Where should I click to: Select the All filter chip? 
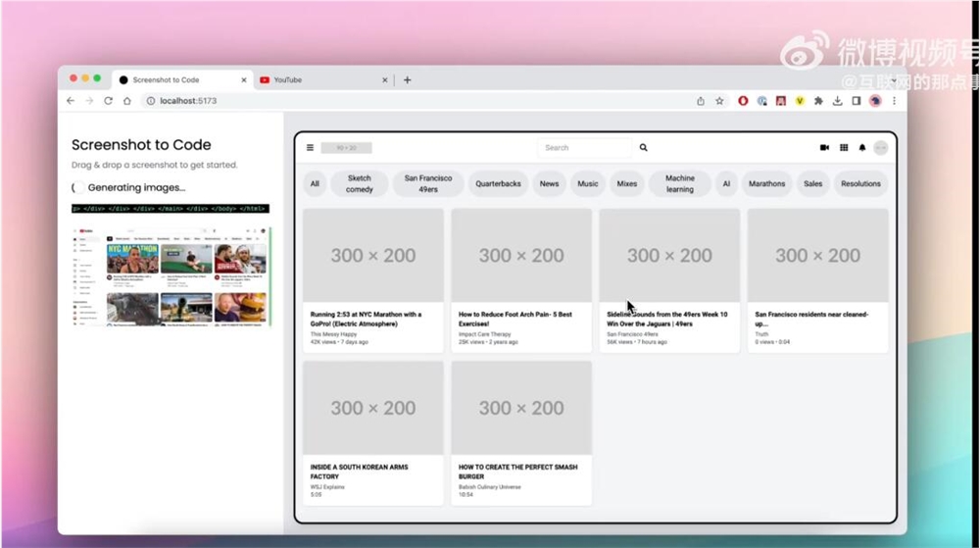pos(315,183)
